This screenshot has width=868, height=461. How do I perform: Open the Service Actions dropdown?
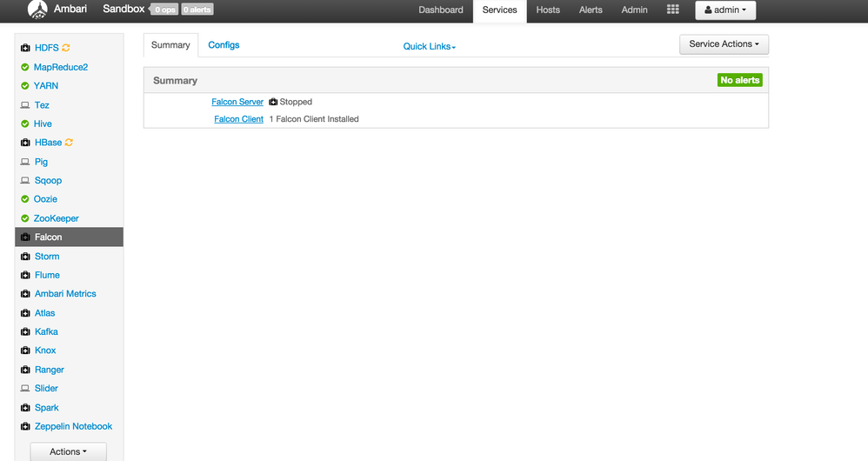(724, 44)
